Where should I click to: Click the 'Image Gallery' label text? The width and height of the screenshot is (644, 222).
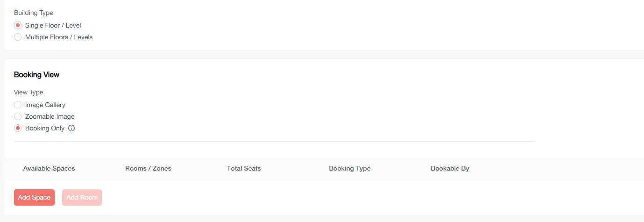(45, 105)
